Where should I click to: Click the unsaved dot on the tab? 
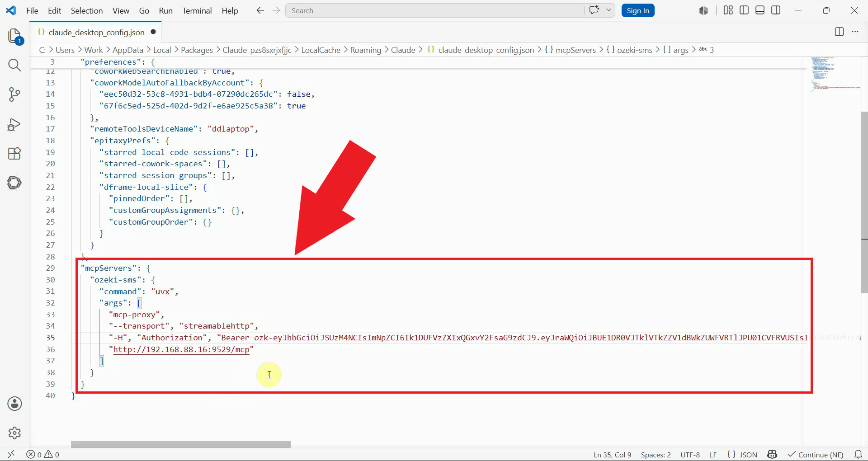[153, 32]
